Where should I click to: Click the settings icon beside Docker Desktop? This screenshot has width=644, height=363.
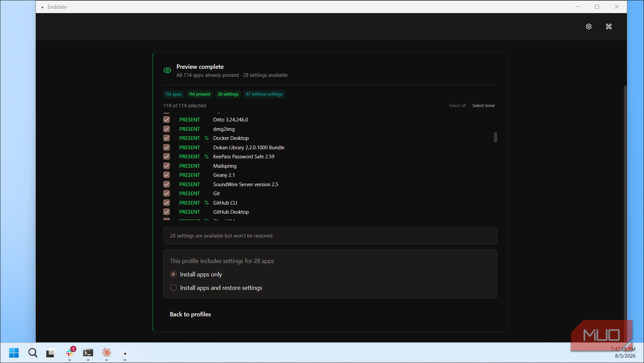[207, 138]
